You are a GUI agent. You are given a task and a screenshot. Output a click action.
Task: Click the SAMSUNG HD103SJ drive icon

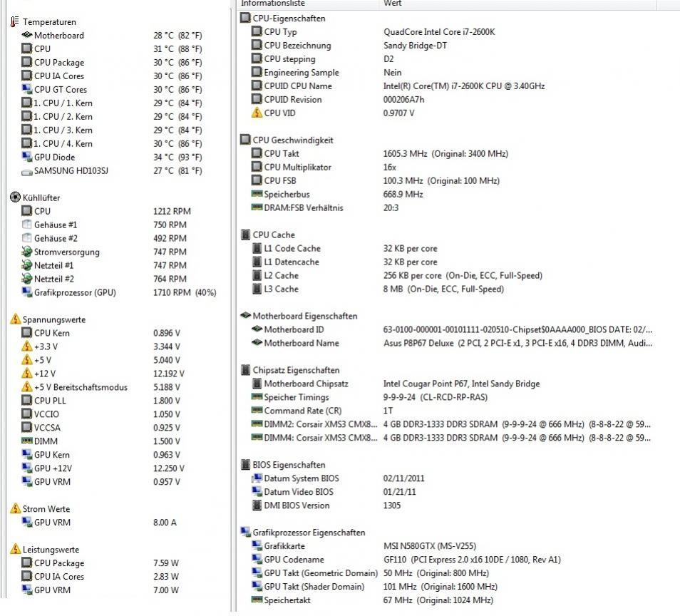click(x=27, y=172)
